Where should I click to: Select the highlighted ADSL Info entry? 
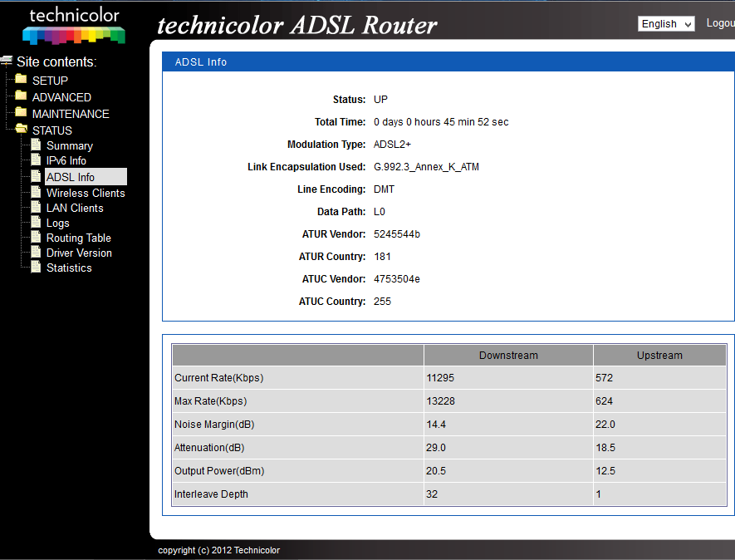tap(86, 177)
